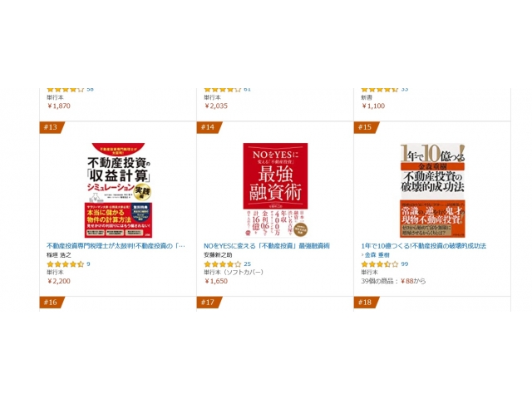View star rating of book #13
532x399 pixels.
click(x=65, y=264)
